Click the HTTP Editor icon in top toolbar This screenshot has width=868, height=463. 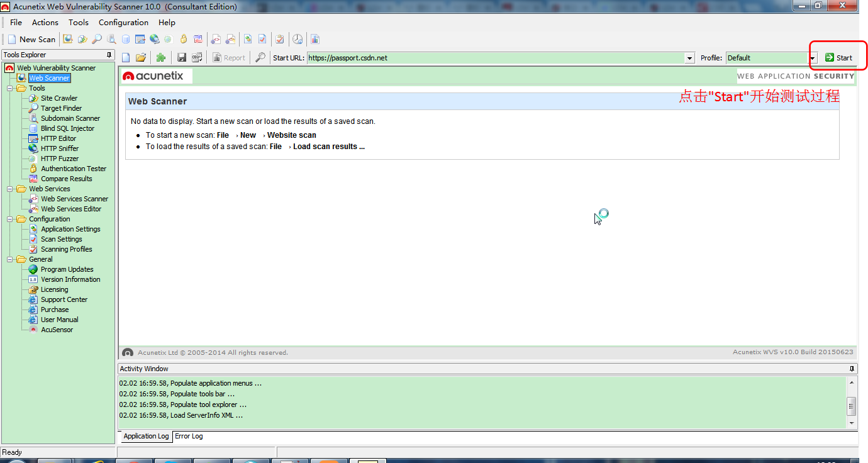coord(140,39)
